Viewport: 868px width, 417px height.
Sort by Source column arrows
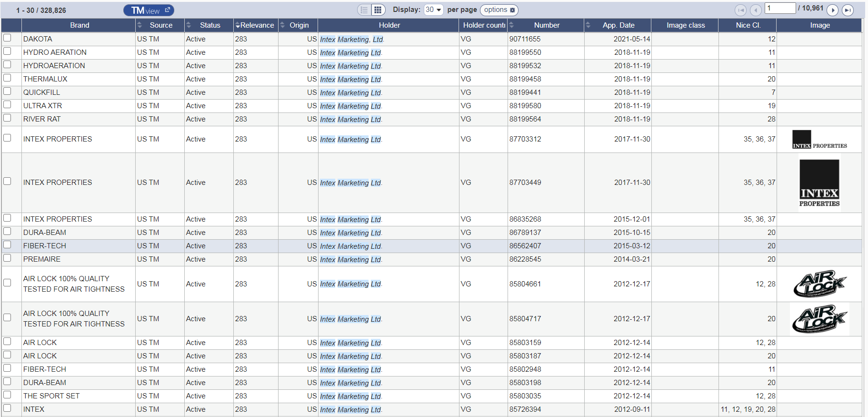140,25
